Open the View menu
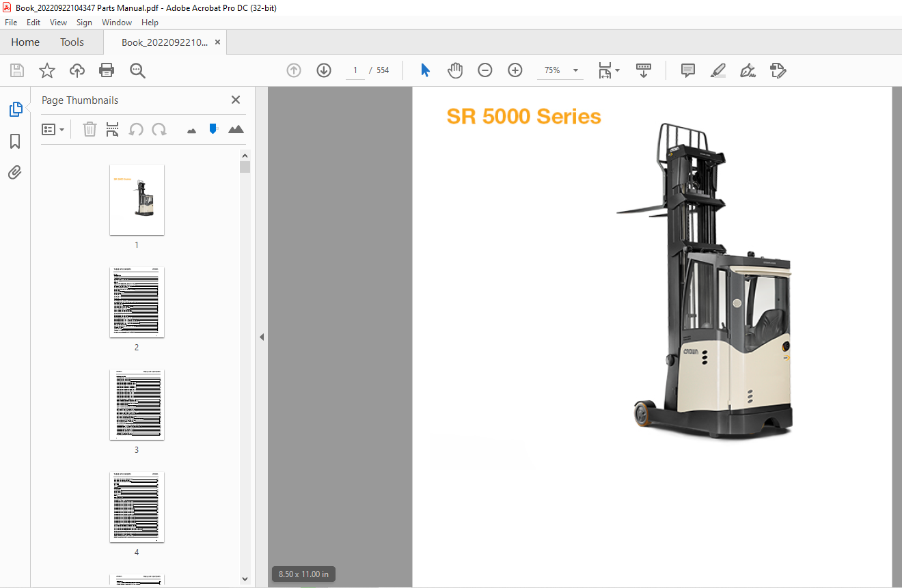The image size is (902, 588). click(x=59, y=23)
